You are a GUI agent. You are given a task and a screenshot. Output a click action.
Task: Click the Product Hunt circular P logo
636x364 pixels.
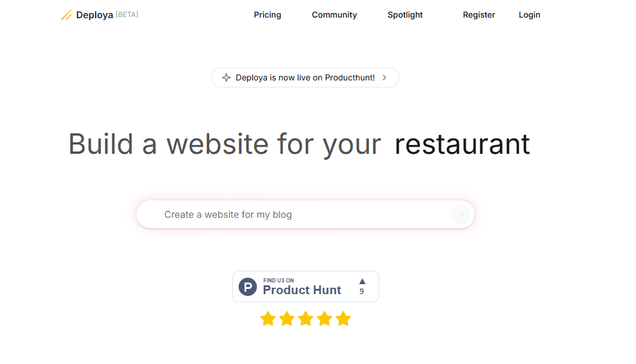(x=247, y=287)
